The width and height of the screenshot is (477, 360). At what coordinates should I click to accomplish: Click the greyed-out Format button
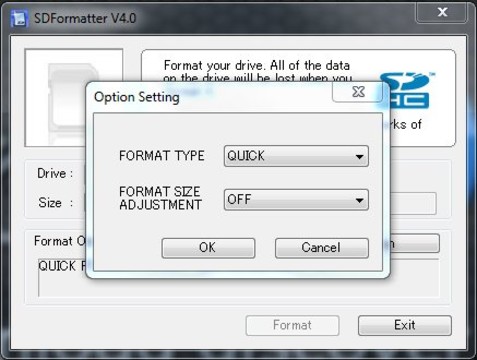tap(292, 325)
